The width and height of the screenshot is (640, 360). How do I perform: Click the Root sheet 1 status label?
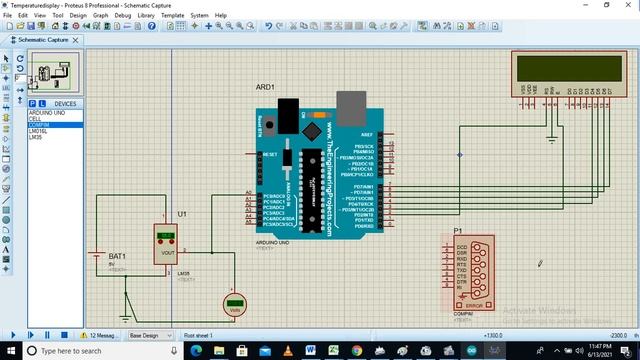pos(198,335)
